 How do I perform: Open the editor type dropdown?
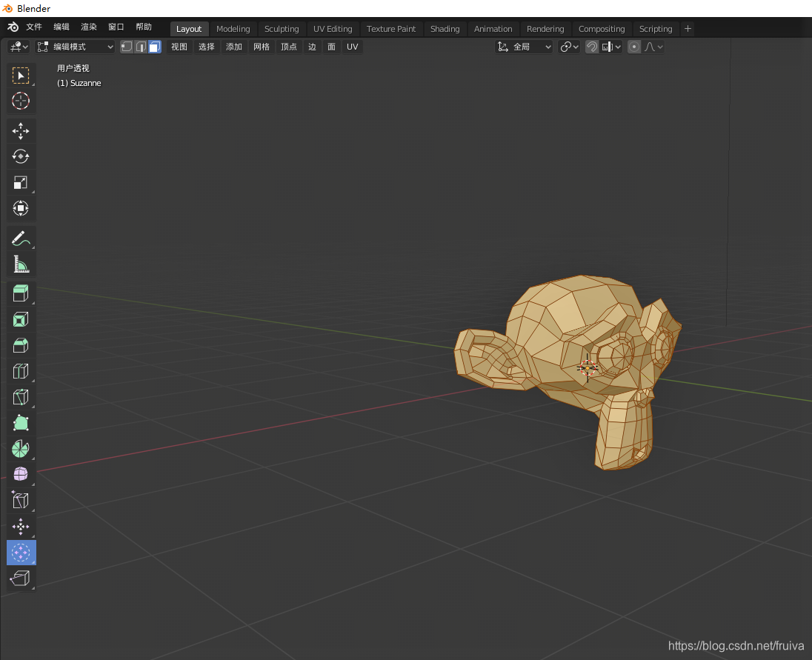click(18, 47)
